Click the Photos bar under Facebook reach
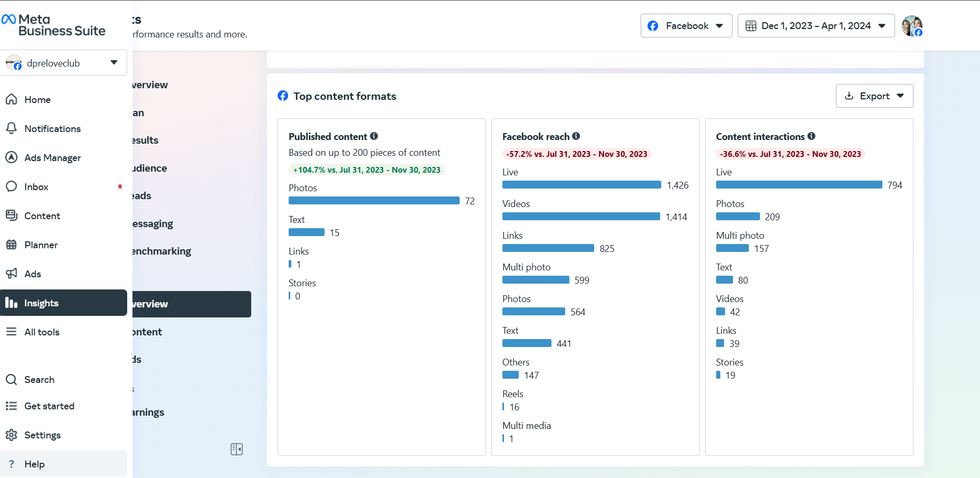Image resolution: width=980 pixels, height=478 pixels. coord(534,312)
